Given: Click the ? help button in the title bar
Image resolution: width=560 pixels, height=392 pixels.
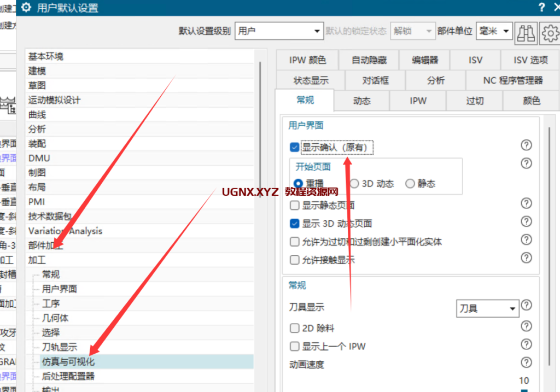Looking at the screenshot, I should click(x=541, y=7).
